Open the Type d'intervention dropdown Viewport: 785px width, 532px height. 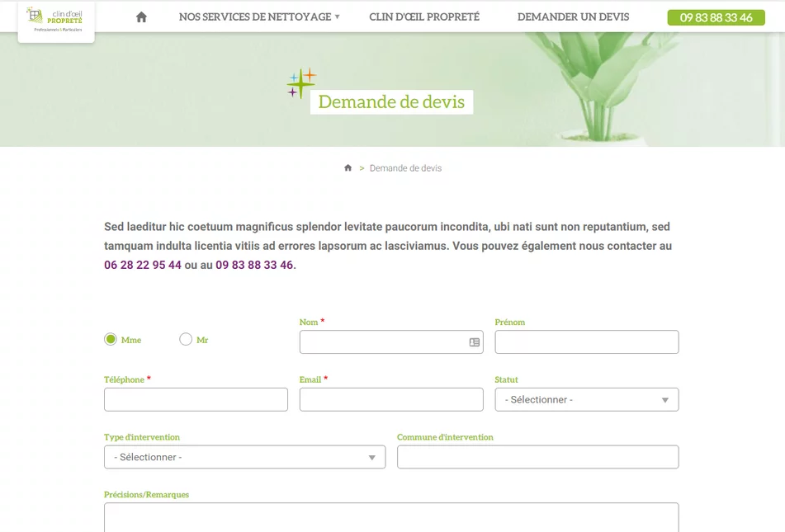click(x=244, y=457)
